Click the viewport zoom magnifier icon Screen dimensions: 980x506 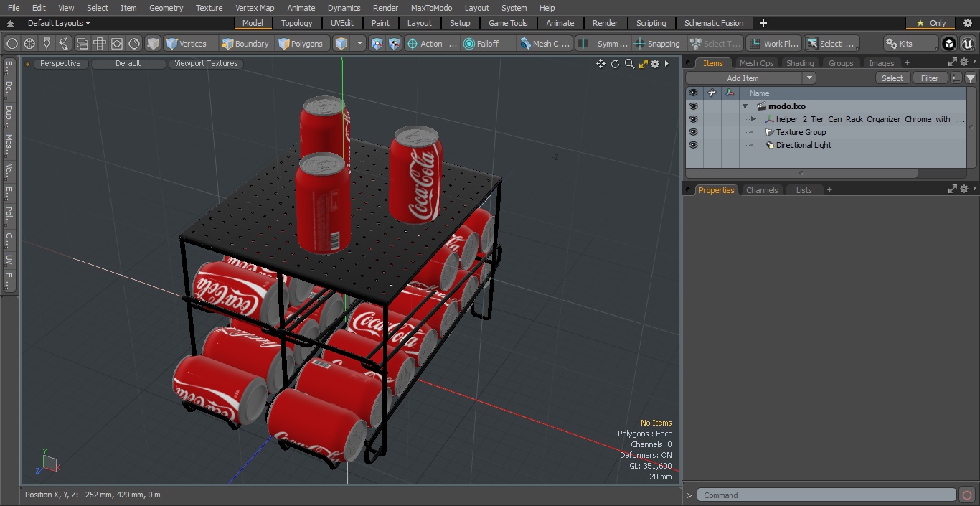tap(629, 64)
